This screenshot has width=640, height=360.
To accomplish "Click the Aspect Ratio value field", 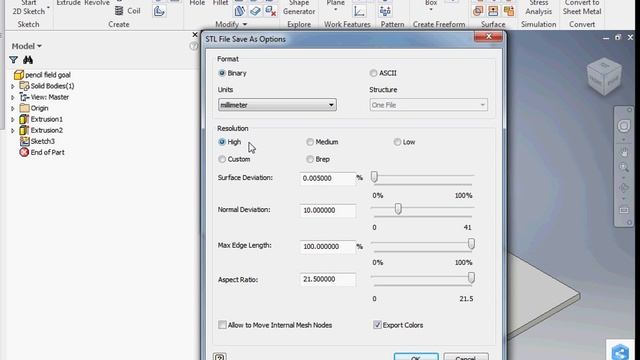I will pos(328,279).
